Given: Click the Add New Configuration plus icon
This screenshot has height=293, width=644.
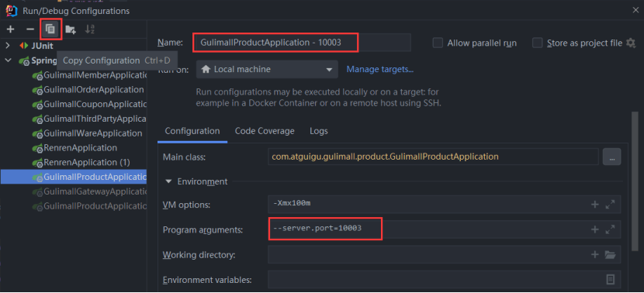Looking at the screenshot, I should tap(11, 29).
